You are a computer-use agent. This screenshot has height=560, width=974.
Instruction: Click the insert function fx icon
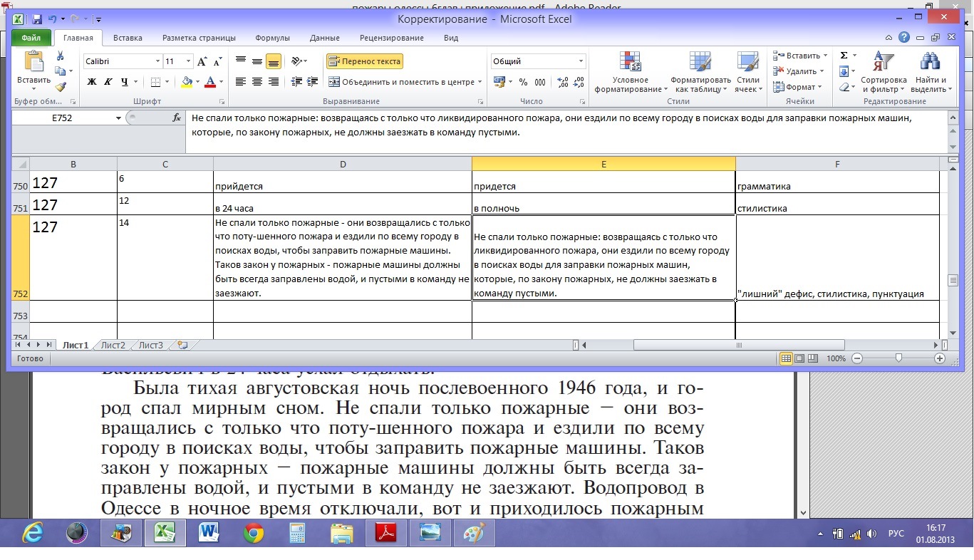coord(177,118)
